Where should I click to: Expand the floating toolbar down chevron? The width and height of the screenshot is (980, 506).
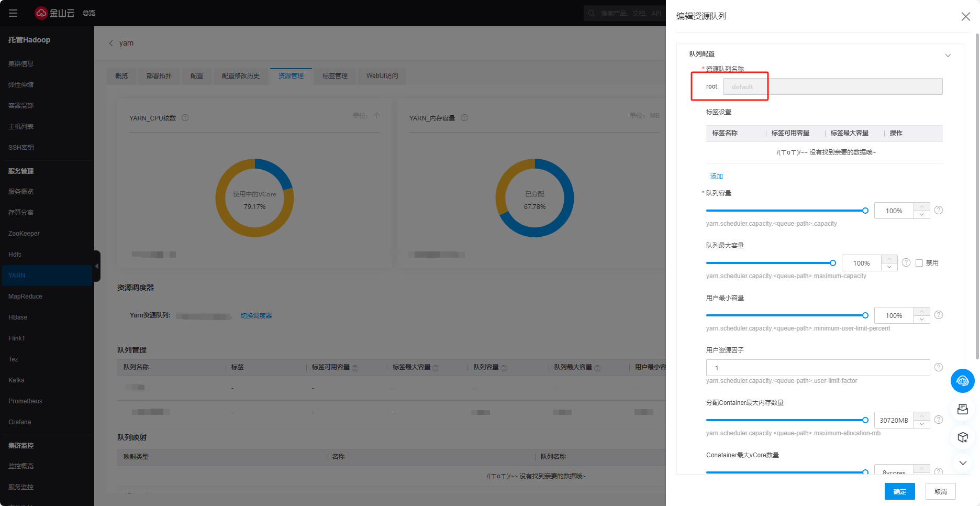click(962, 463)
